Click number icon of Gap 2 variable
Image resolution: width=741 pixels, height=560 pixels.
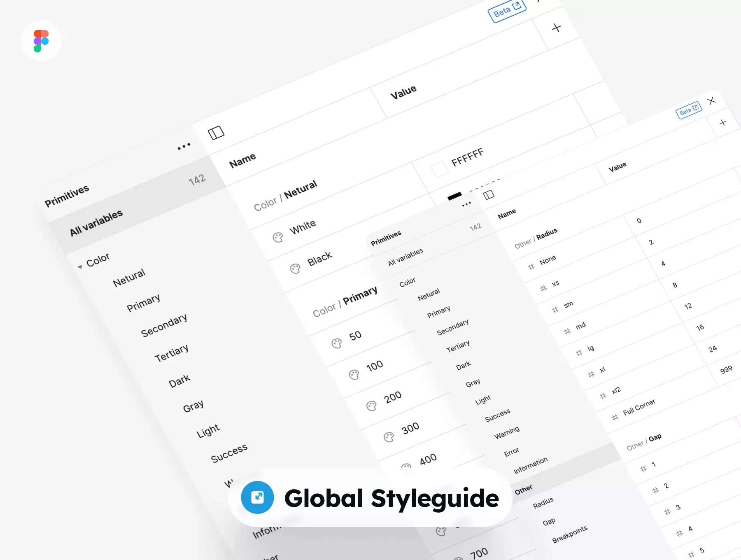point(655,490)
